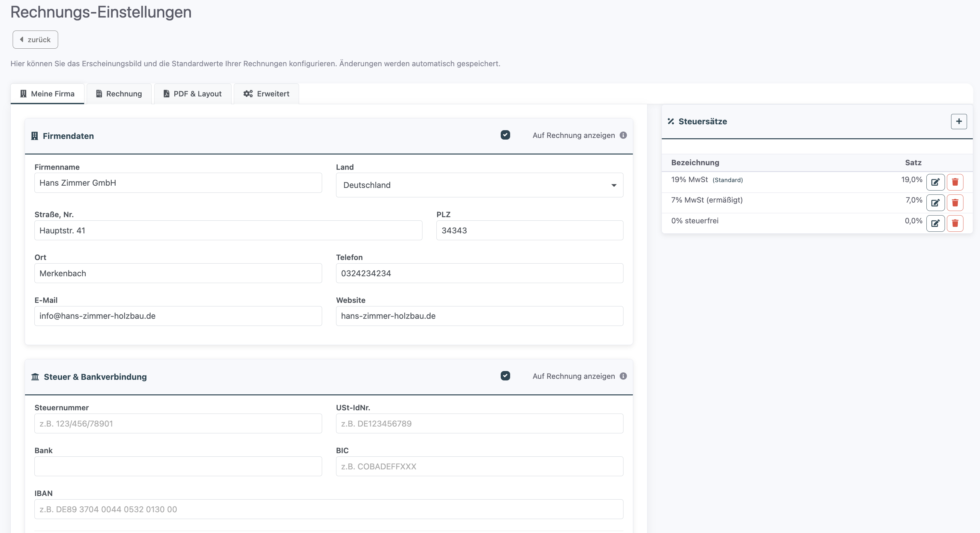Add a new tax rate with plus button

tap(958, 121)
